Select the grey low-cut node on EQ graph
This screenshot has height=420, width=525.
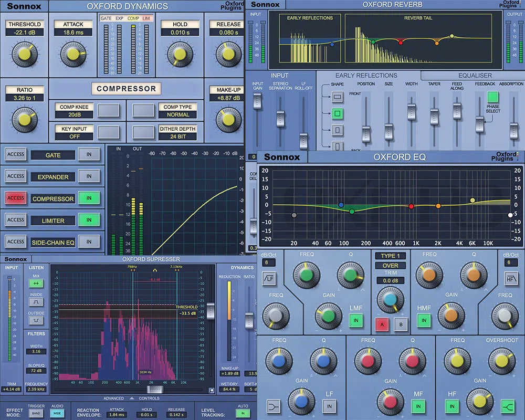tap(294, 215)
